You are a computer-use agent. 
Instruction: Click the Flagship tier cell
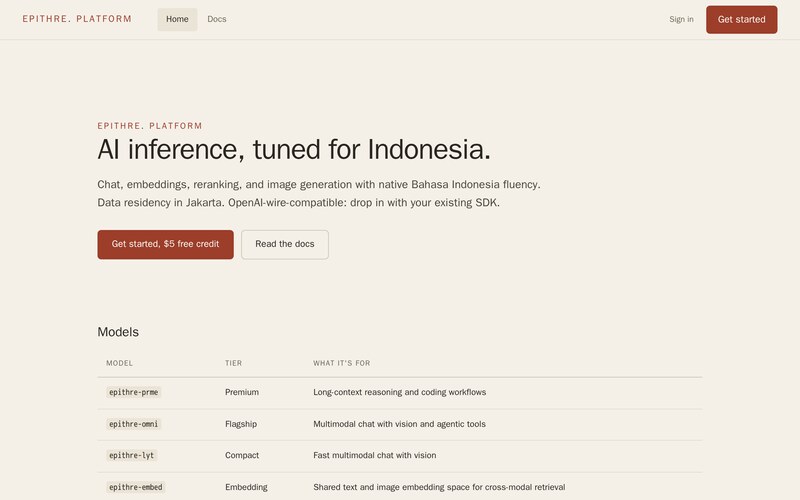coord(241,424)
